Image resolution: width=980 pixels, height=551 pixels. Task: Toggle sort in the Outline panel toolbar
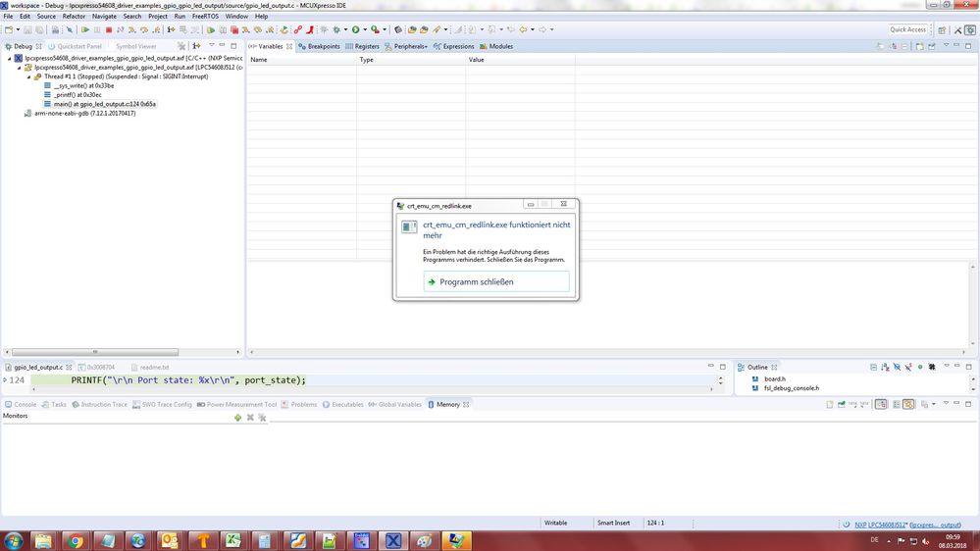pyautogui.click(x=885, y=368)
